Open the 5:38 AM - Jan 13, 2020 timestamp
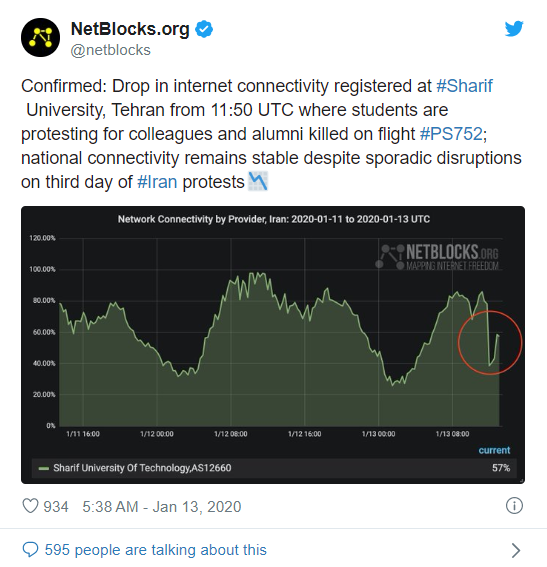This screenshot has height=567, width=547. [x=162, y=507]
